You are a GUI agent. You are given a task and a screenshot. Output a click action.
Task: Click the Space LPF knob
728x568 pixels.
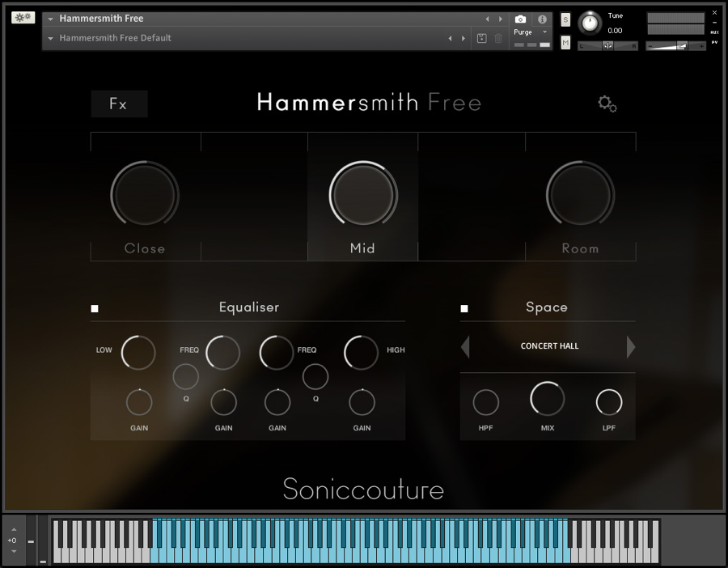point(609,402)
